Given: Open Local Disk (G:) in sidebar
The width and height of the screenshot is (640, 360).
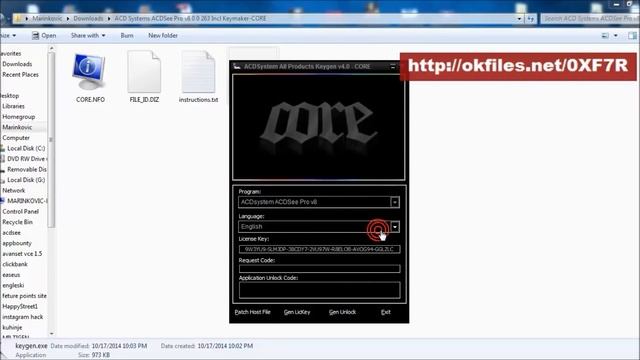Looking at the screenshot, I should pos(26,180).
